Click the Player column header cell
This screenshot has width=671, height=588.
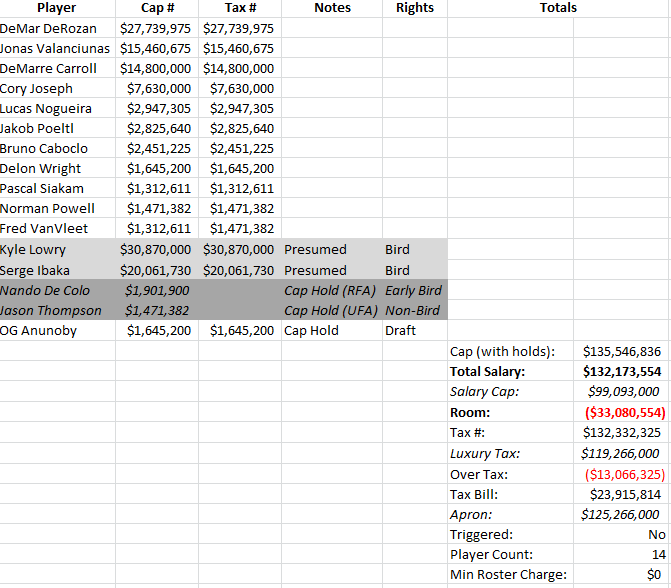(x=57, y=8)
